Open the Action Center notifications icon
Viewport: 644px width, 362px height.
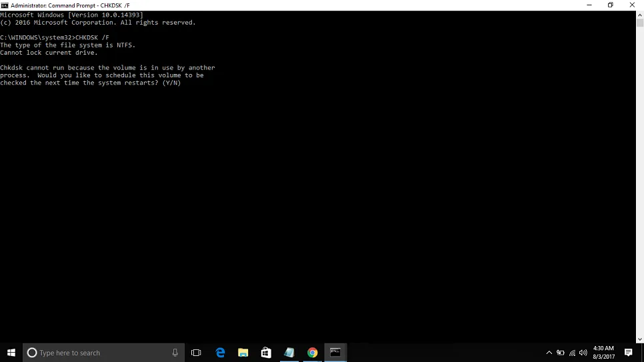[629, 353]
